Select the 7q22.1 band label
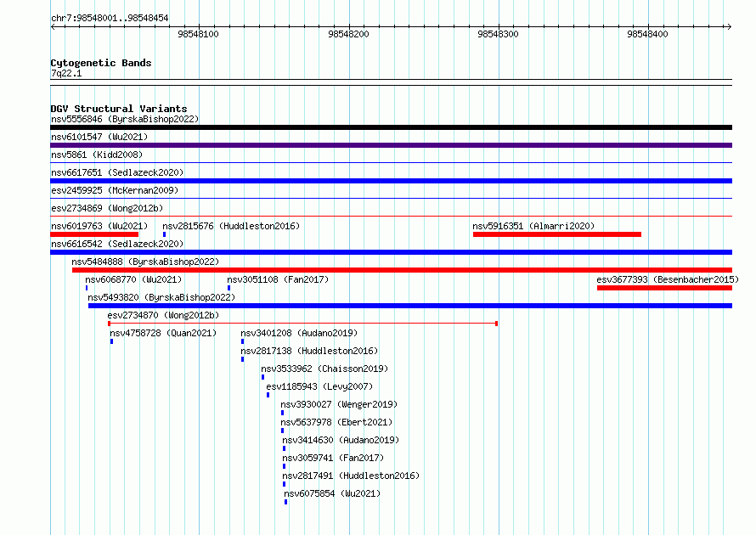The width and height of the screenshot is (756, 535). (x=66, y=73)
